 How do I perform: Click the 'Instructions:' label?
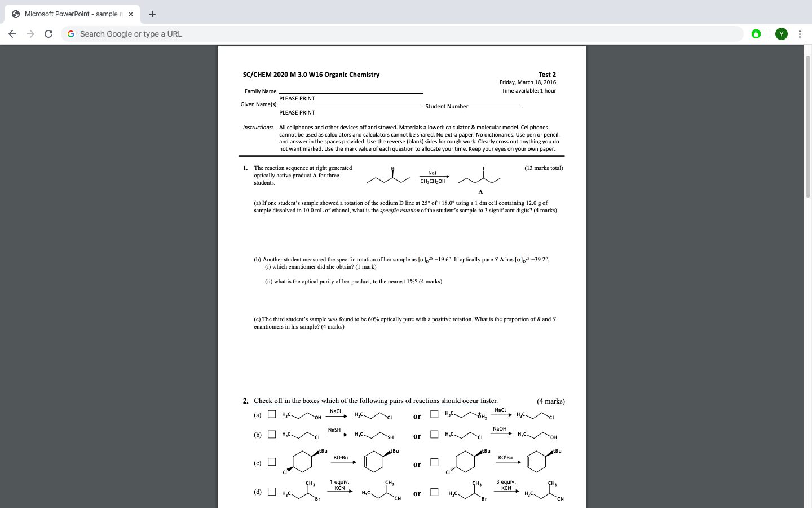coord(258,128)
